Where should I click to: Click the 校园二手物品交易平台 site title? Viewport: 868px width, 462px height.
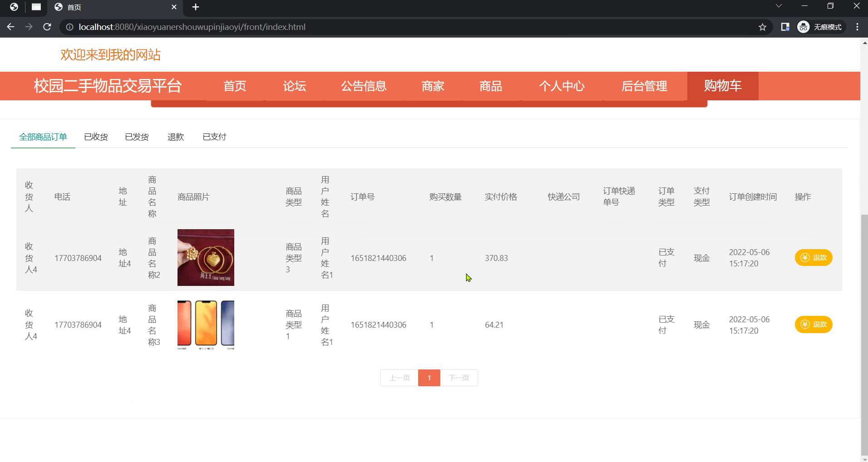(x=108, y=86)
